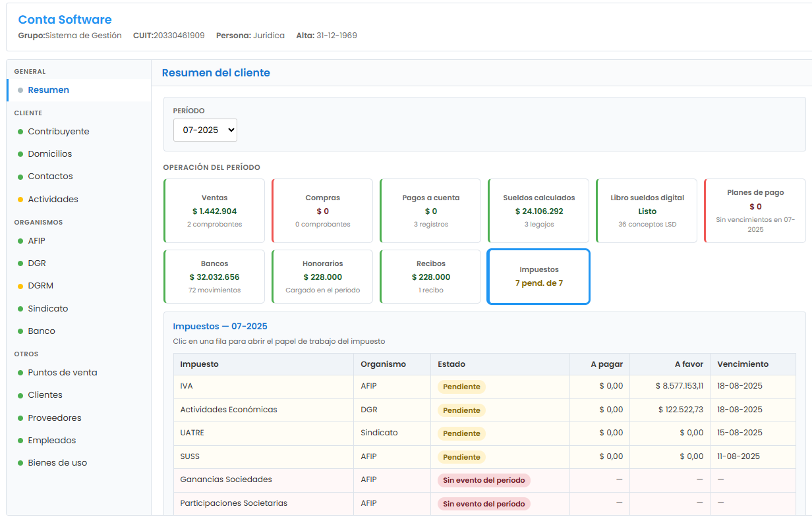Click the A pagar column header
812x517 pixels.
[x=600, y=364]
